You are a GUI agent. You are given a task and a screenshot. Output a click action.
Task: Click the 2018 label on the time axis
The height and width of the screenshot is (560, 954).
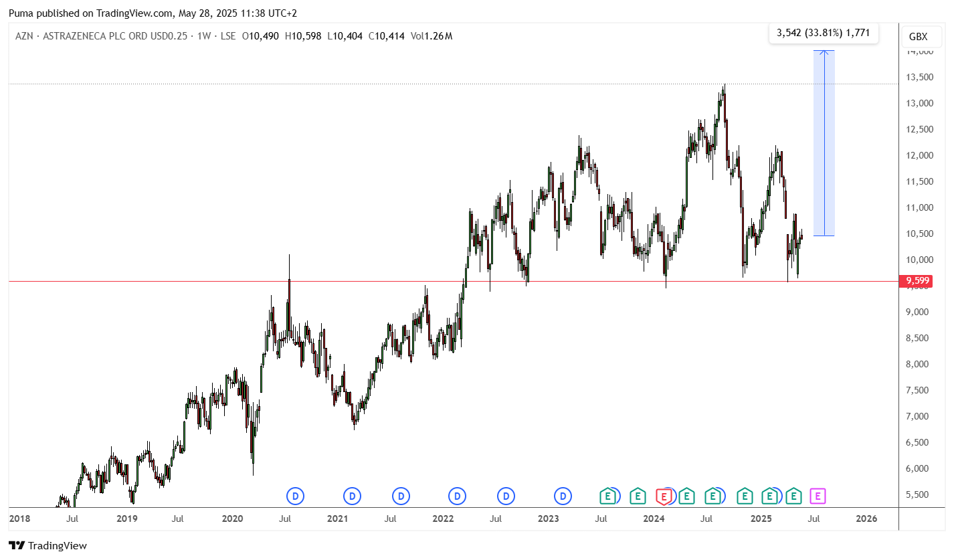click(19, 519)
